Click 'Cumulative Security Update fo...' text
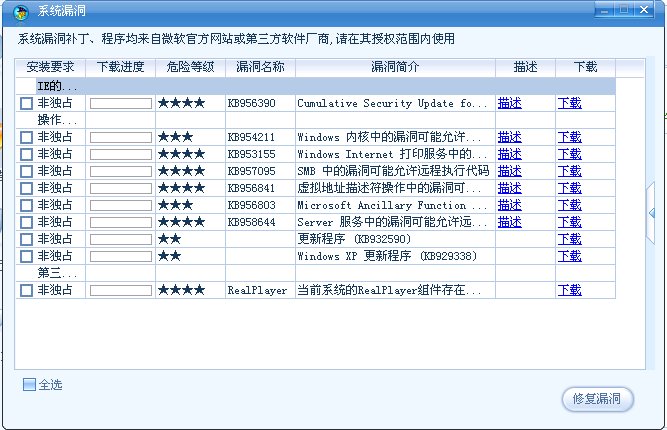This screenshot has width=667, height=430. pos(392,103)
